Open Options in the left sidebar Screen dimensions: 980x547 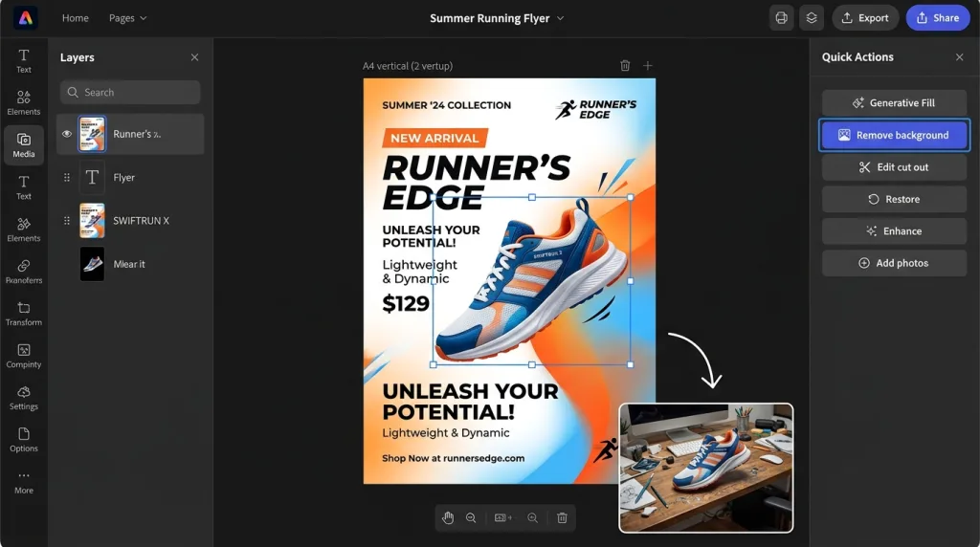[x=24, y=440]
